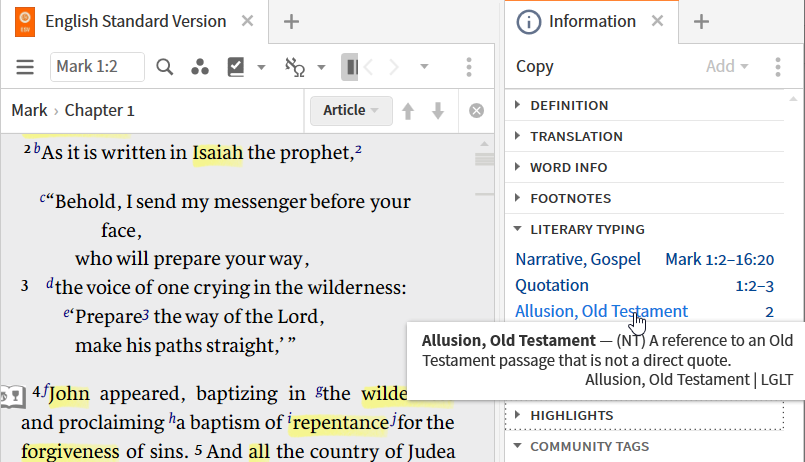The height and width of the screenshot is (462, 805).
Task: Open the Article dropdown
Action: (x=351, y=110)
